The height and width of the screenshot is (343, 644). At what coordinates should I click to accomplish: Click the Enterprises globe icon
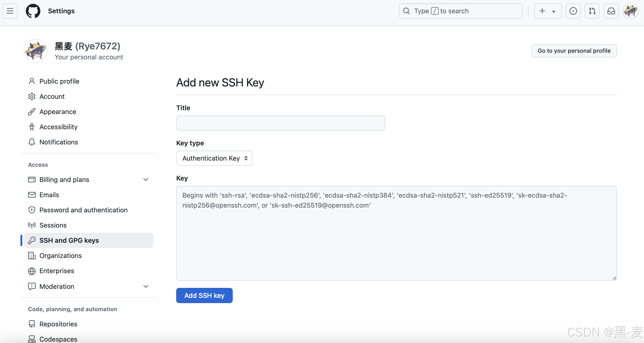(x=32, y=271)
